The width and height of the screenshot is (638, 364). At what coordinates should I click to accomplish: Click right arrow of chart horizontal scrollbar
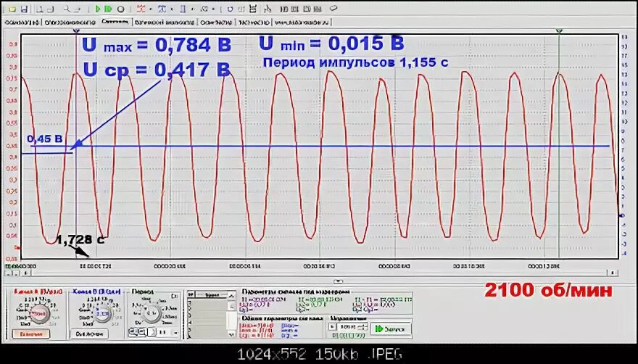pyautogui.click(x=613, y=273)
